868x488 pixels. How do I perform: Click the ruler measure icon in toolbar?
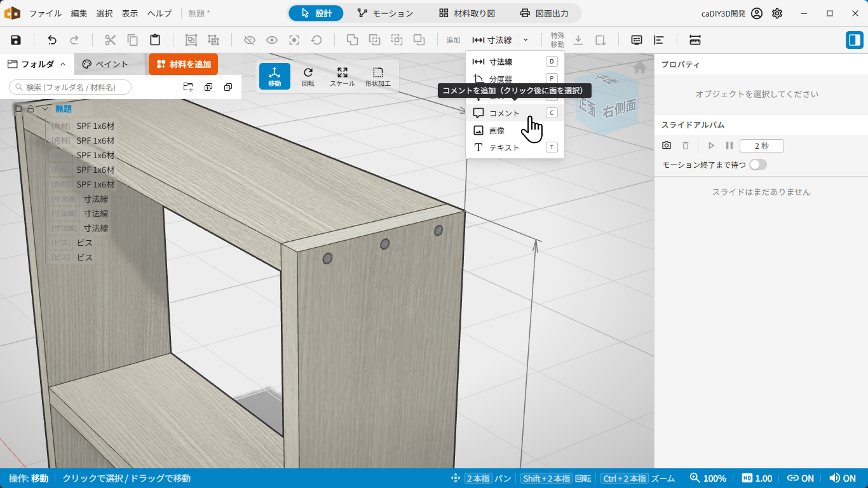click(695, 40)
